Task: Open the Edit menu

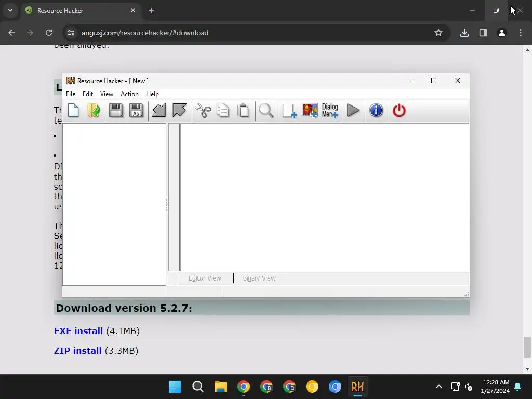Action: pos(87,94)
